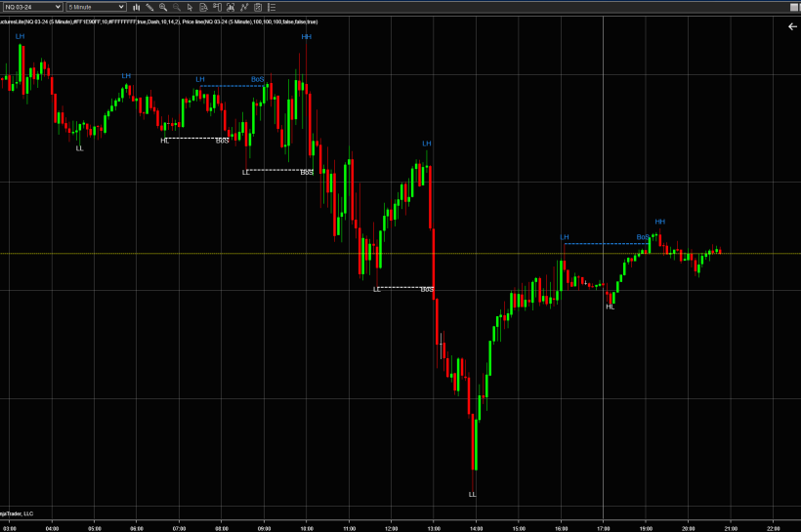This screenshot has height=532, width=801.
Task: Select the HH label above the 10:00 peak
Action: click(x=307, y=37)
